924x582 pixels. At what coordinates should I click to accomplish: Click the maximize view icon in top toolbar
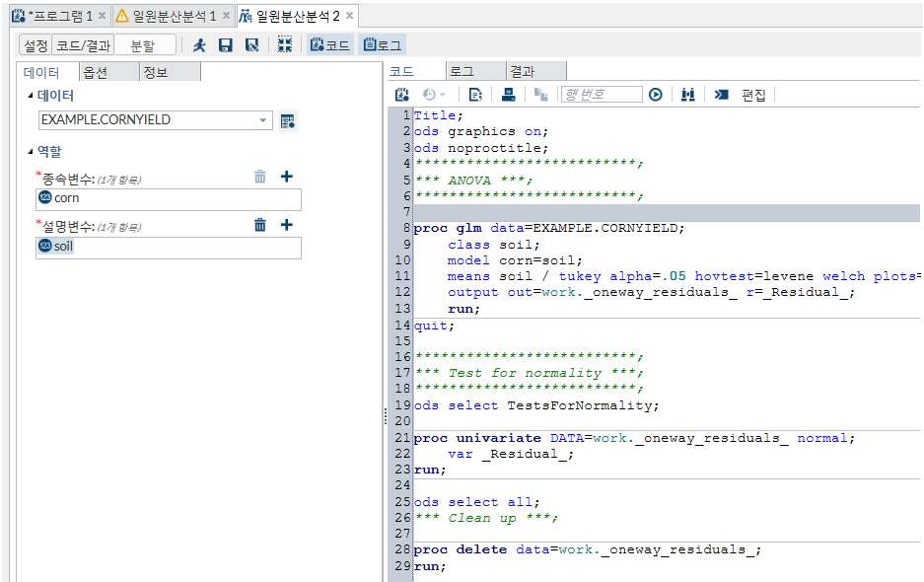click(284, 45)
